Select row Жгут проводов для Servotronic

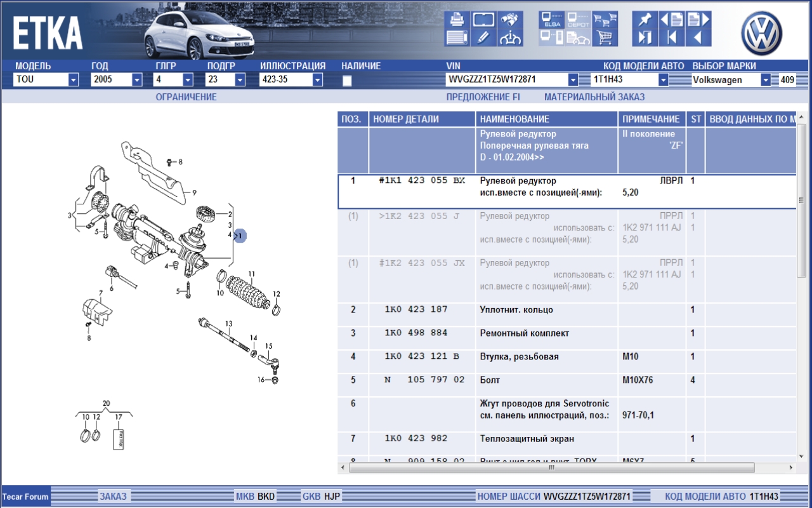tap(567, 415)
